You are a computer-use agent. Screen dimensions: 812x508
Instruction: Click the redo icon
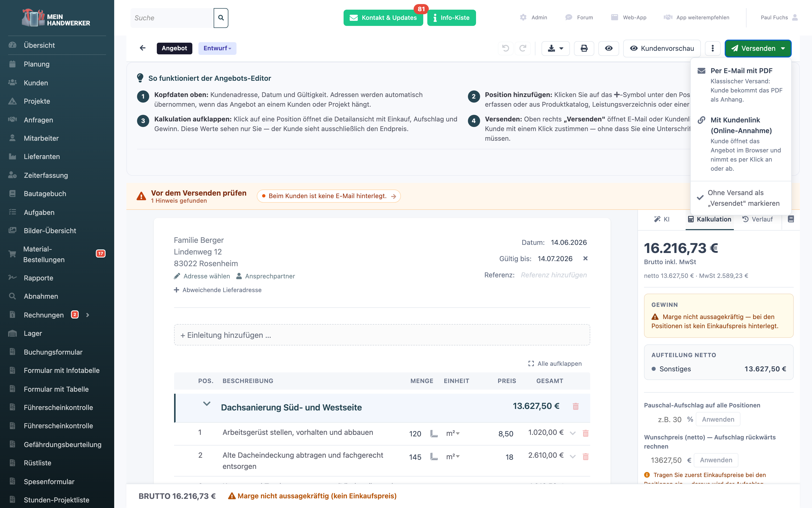[523, 48]
